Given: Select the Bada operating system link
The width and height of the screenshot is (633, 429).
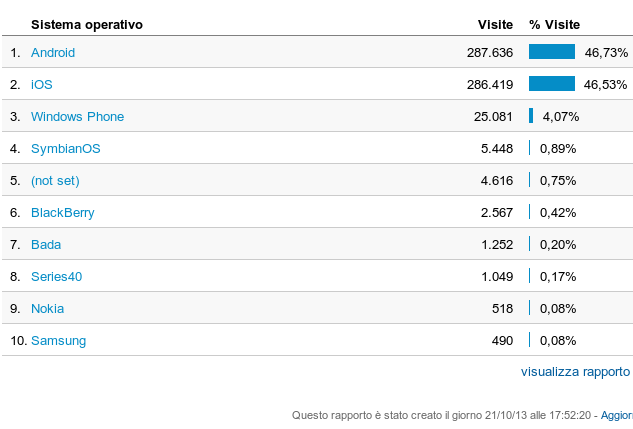Looking at the screenshot, I should (x=46, y=244).
